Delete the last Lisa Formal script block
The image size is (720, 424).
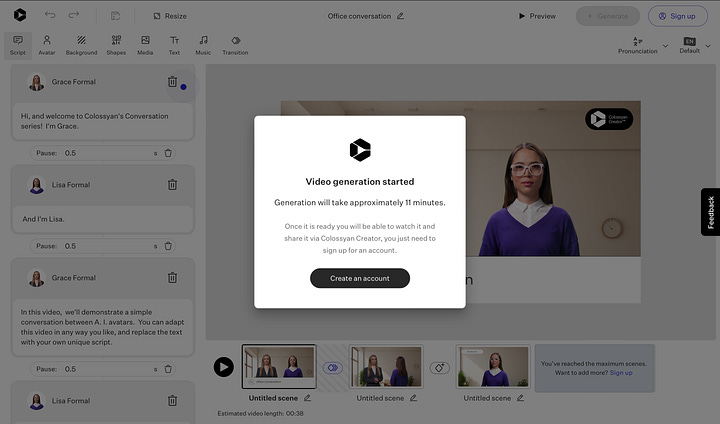tap(172, 401)
